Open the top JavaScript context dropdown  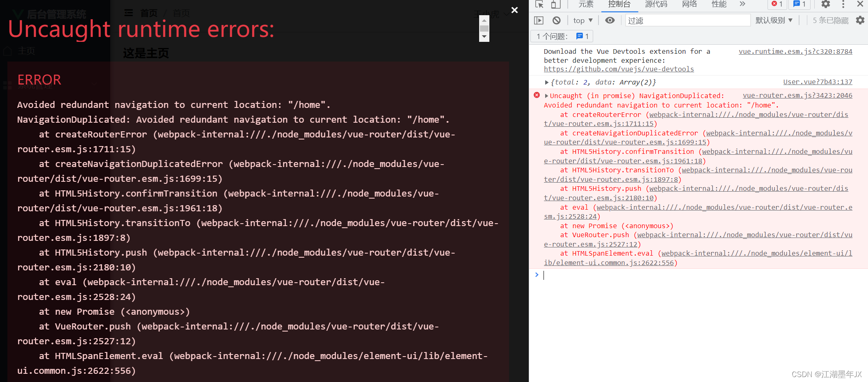(583, 21)
